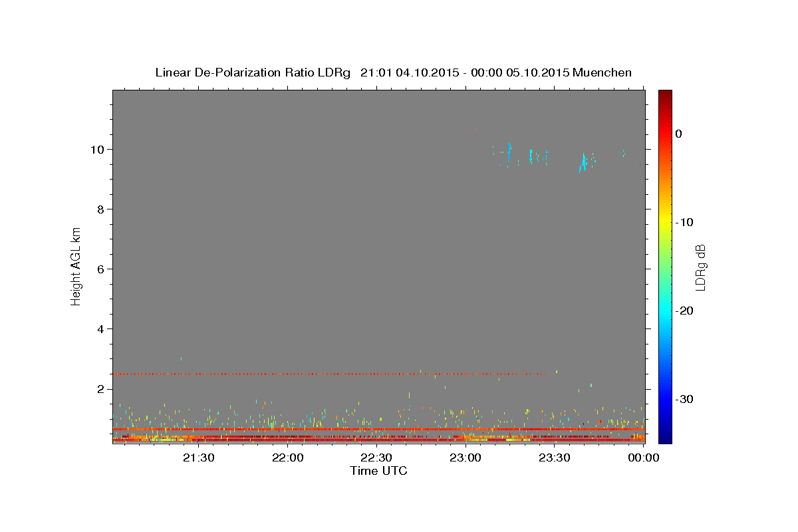Click the height tick label 10
Screen dimensions: 798x532
click(x=98, y=149)
